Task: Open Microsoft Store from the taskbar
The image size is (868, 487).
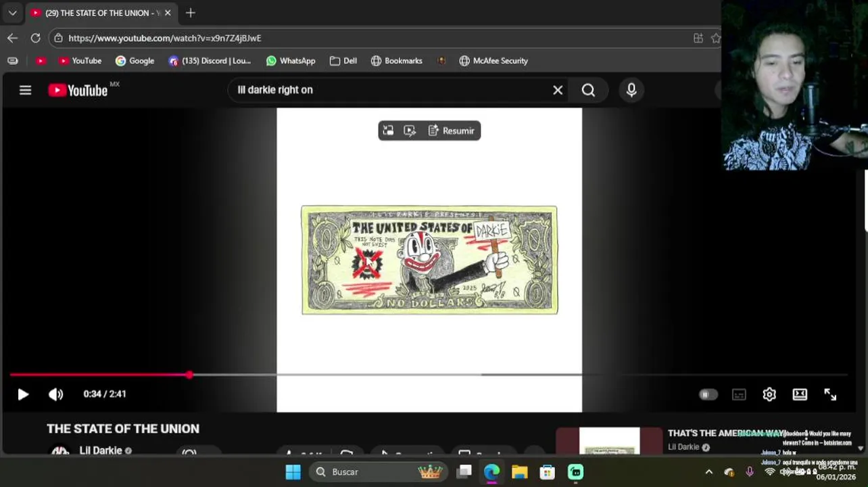Action: point(547,471)
